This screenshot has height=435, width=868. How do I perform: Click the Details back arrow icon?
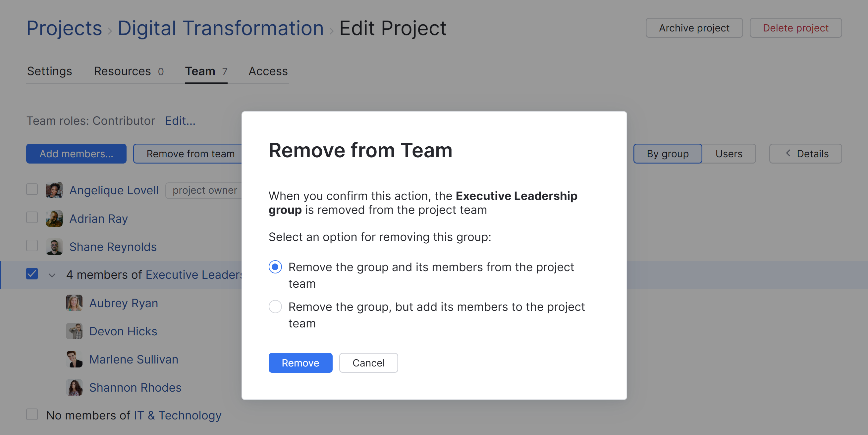(x=788, y=154)
